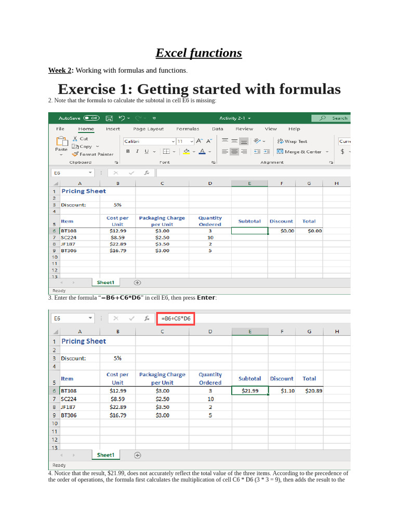Click the Align Left icon
This screenshot has width=399, height=532.
224,152
